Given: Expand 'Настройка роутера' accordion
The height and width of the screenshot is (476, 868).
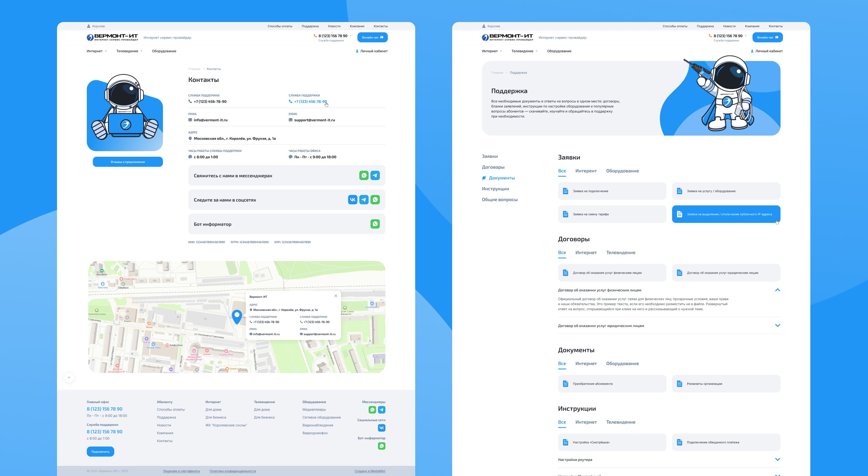Looking at the screenshot, I should (777, 459).
